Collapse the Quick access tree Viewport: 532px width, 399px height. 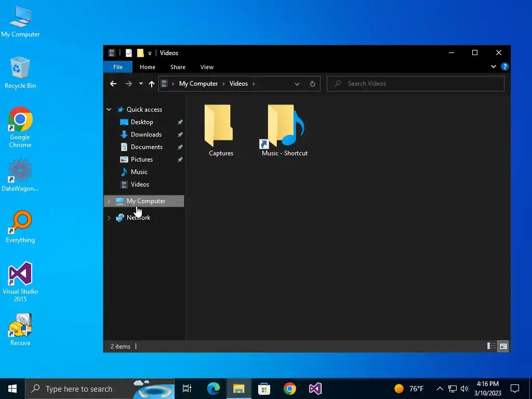pyautogui.click(x=109, y=110)
